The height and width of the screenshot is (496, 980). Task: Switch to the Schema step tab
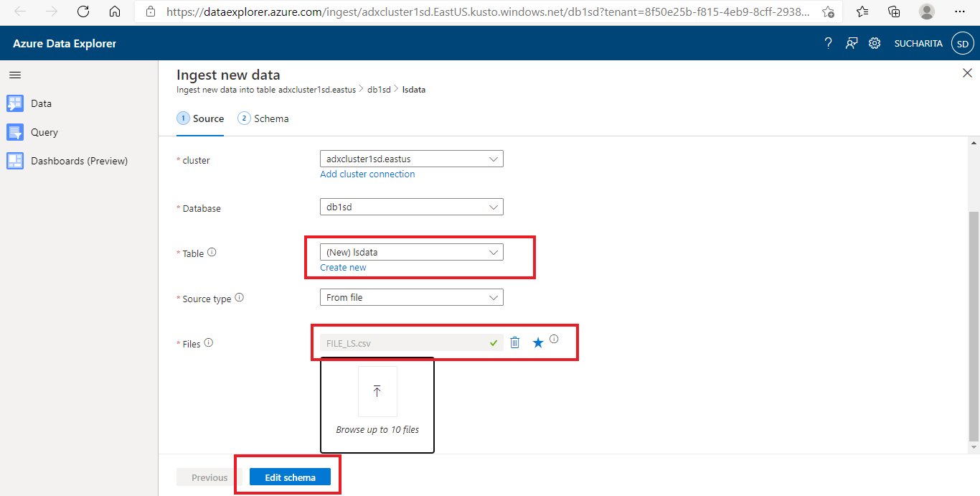coord(263,118)
